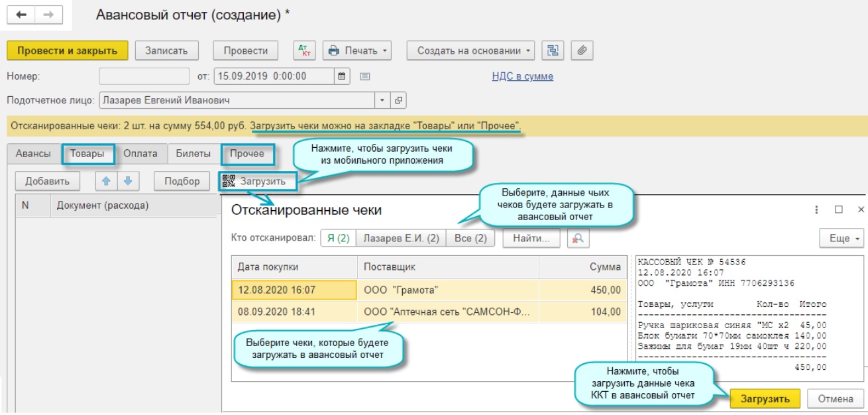
Task: Click the 104,00 amount cell
Action: point(583,312)
